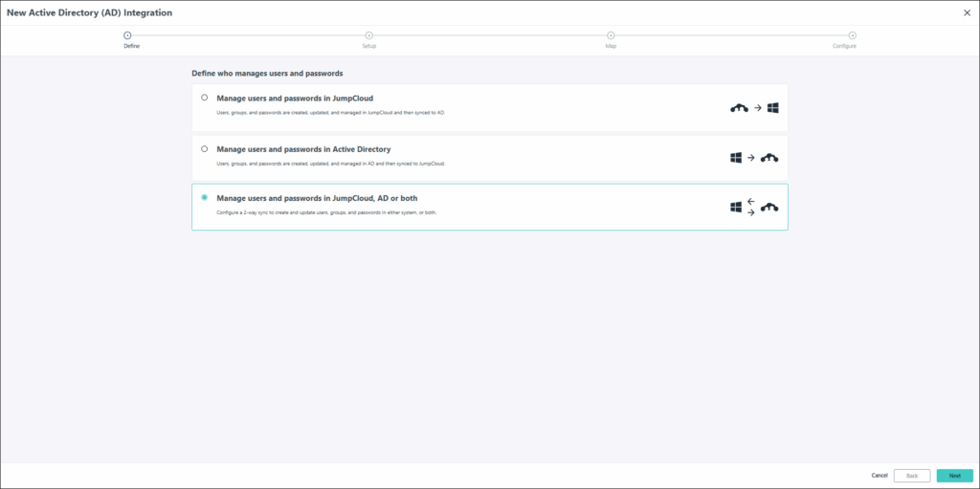This screenshot has width=980, height=489.
Task: Click "Manage users and passwords in JumpCloud" title
Action: pyautogui.click(x=295, y=99)
